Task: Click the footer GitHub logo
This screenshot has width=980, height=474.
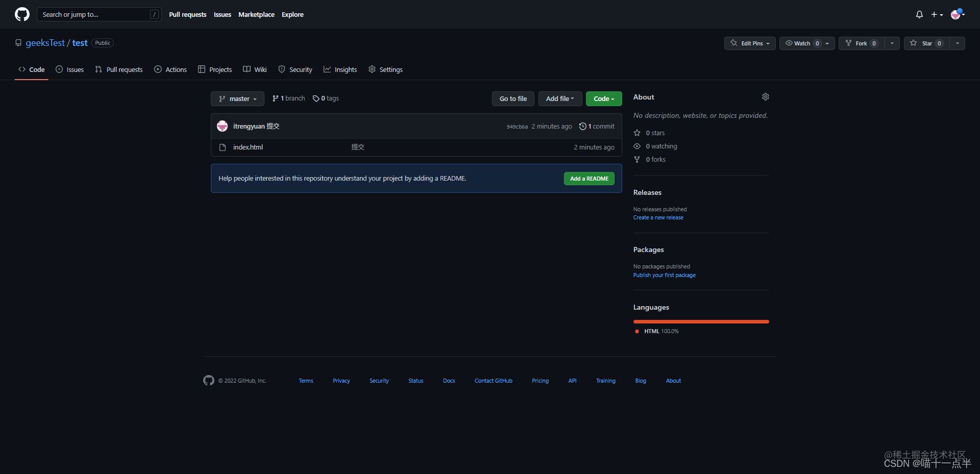Action: pos(209,381)
